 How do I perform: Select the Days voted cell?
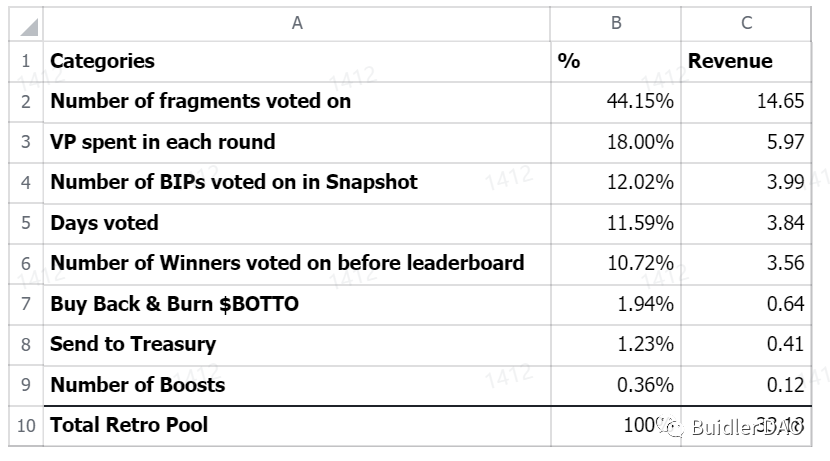point(297,223)
